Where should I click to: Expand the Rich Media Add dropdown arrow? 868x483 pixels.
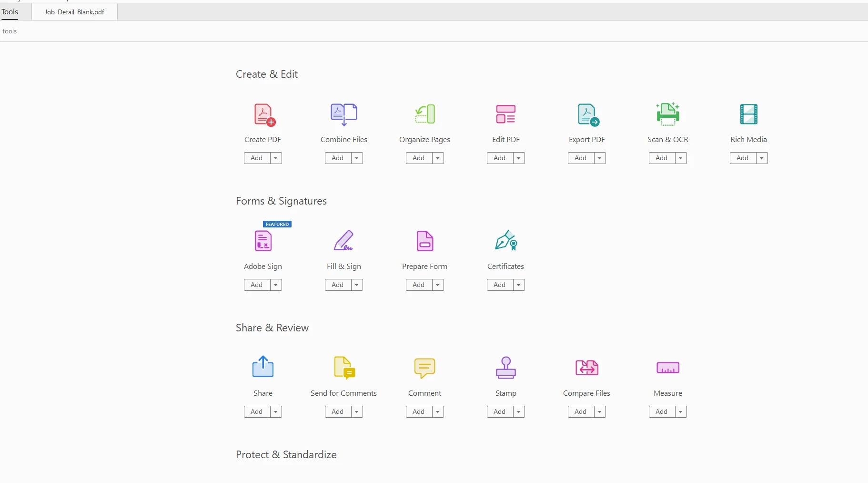point(762,158)
